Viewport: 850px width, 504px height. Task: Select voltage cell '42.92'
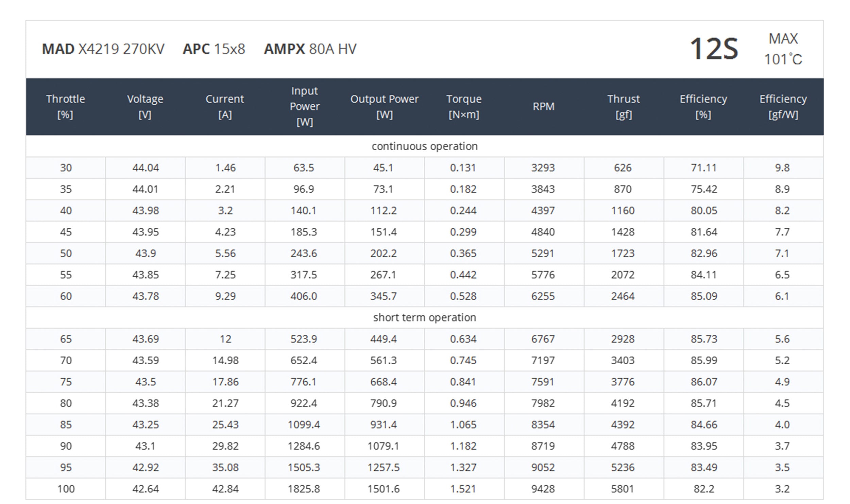(x=146, y=467)
